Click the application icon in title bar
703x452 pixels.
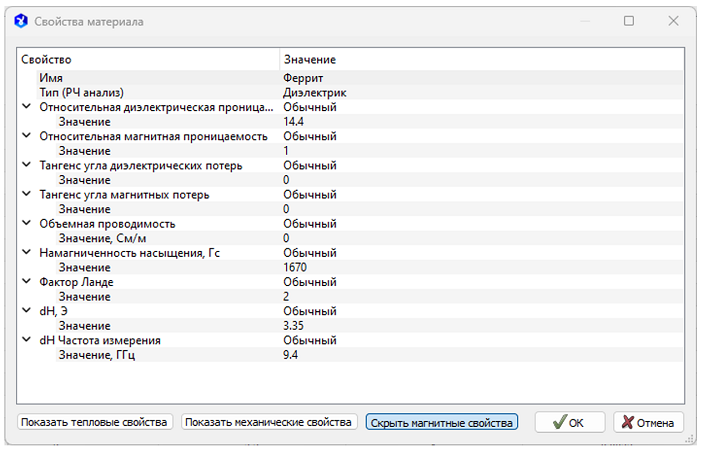(19, 21)
